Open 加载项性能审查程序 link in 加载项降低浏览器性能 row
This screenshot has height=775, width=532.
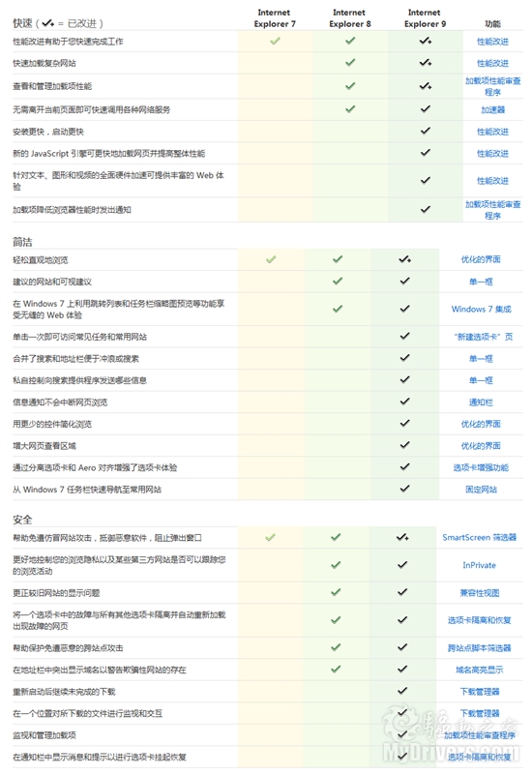point(492,210)
